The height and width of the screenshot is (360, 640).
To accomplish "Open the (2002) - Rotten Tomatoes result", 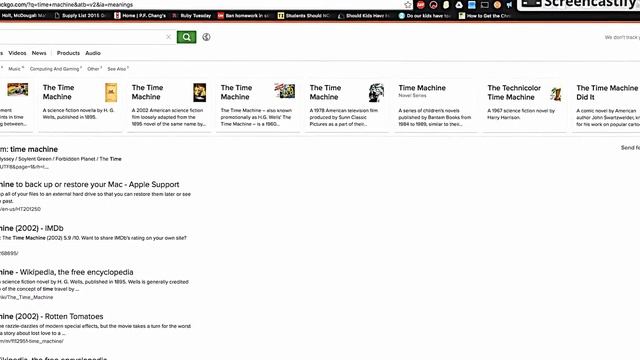I will click(x=51, y=316).
